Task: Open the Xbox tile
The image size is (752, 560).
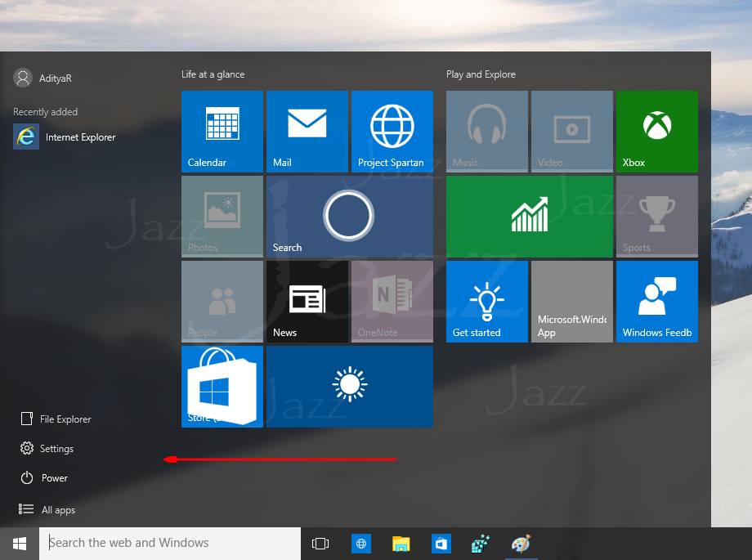Action: (656, 132)
